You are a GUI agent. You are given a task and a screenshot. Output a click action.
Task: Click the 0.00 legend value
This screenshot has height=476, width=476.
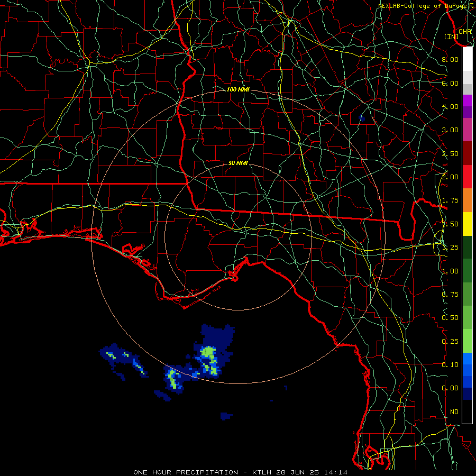(450, 388)
